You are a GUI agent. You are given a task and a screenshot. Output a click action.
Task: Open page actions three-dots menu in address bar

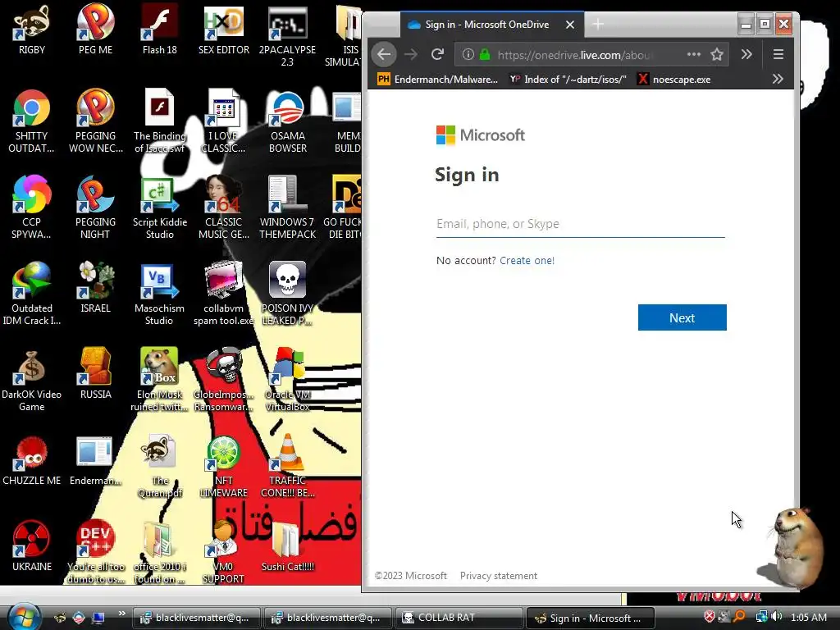[x=694, y=54]
